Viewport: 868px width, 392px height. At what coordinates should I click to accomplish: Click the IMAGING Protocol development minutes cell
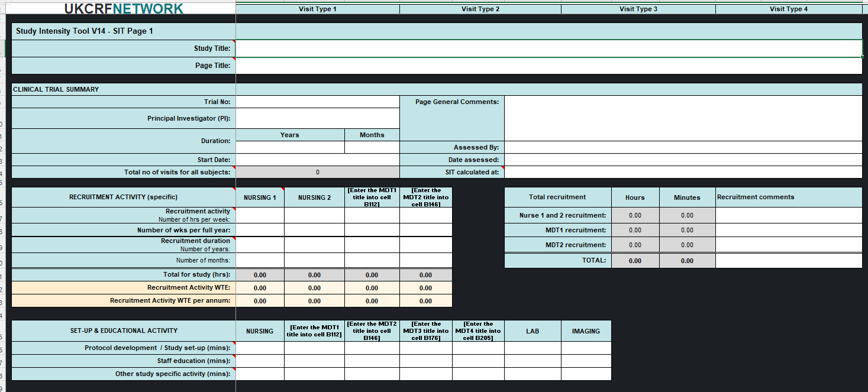coord(586,348)
